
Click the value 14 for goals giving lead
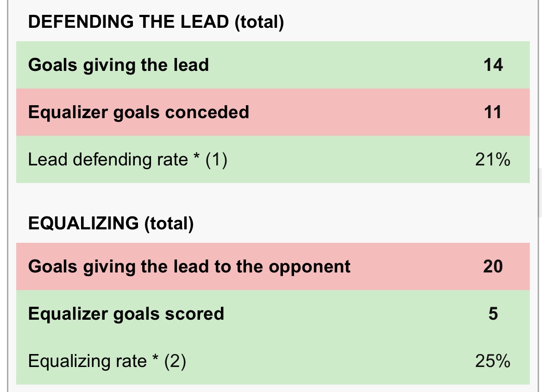pos(493,65)
